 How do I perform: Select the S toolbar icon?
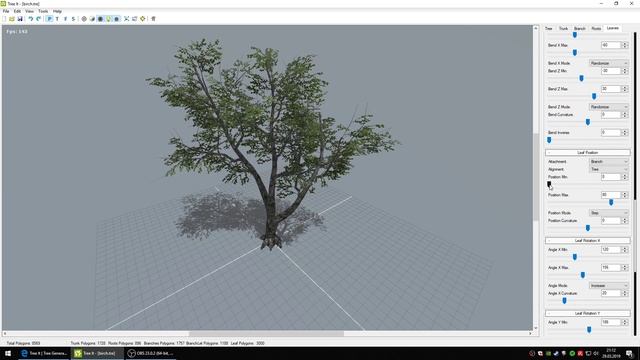[73, 19]
